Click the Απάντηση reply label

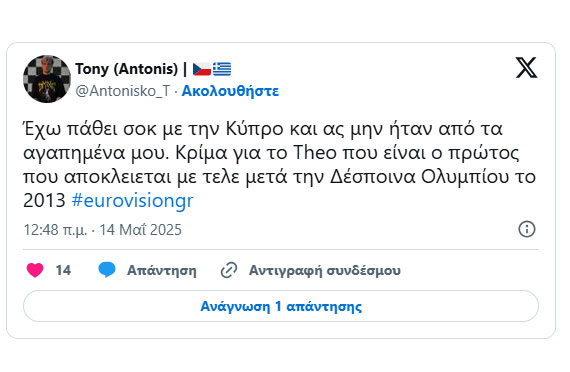(x=162, y=270)
